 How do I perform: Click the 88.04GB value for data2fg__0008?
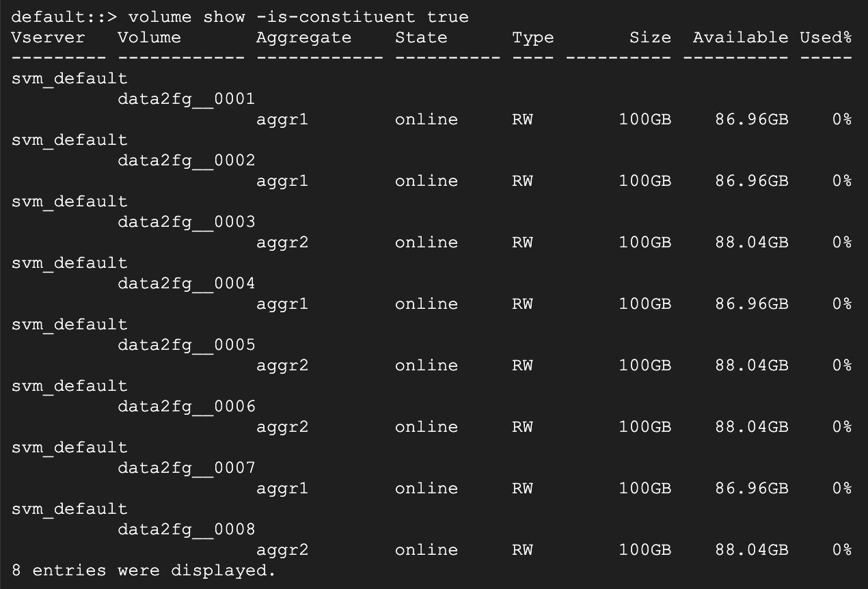click(752, 549)
